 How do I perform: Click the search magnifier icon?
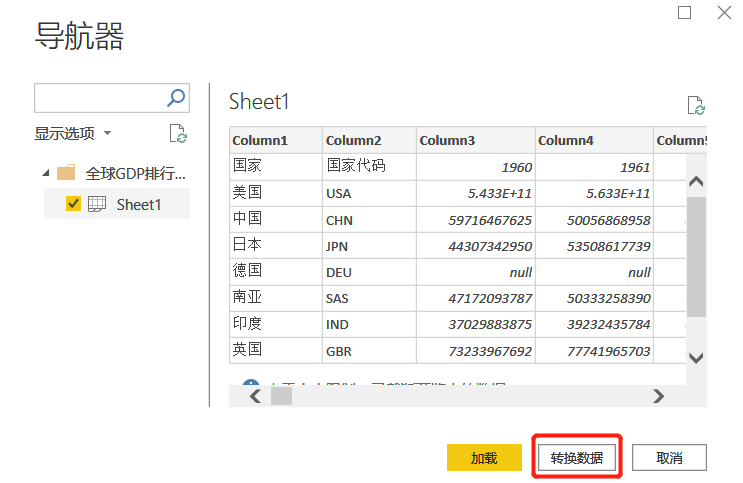tap(176, 98)
